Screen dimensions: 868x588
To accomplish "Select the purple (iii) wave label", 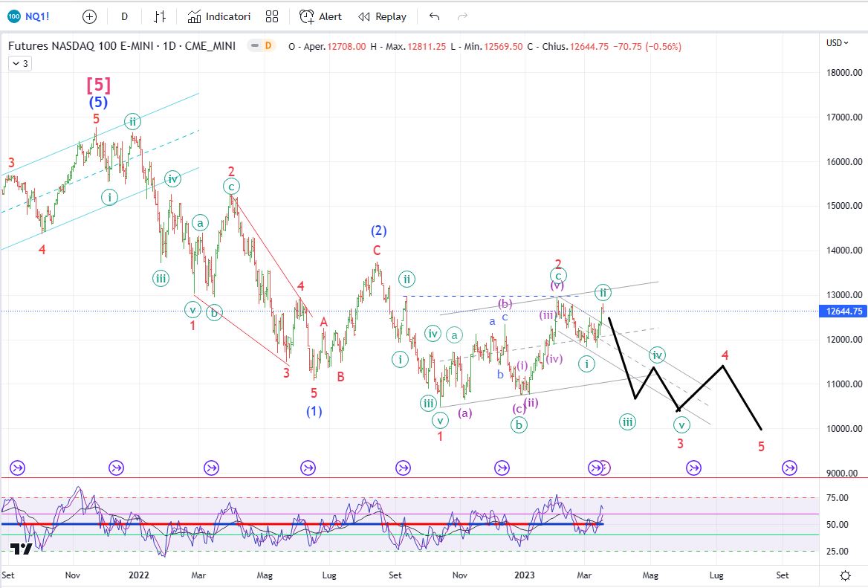I will [548, 315].
